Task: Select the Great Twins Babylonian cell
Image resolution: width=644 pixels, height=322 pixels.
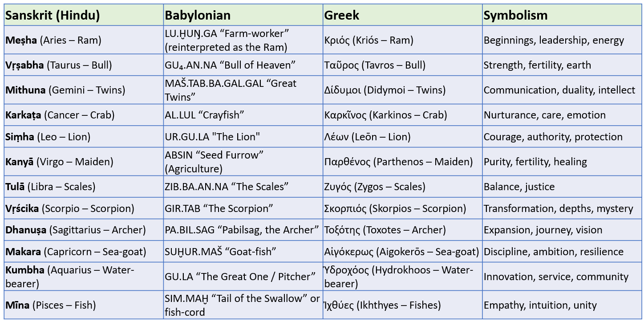Action: pyautogui.click(x=230, y=90)
